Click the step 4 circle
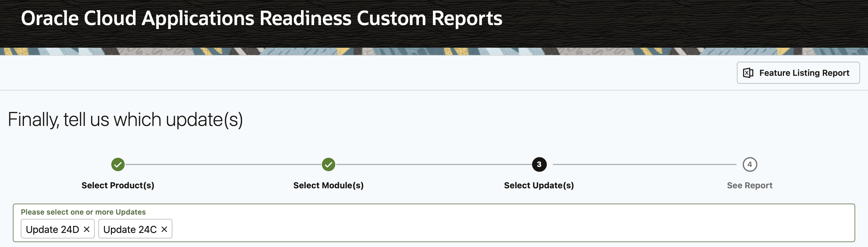 (x=749, y=164)
